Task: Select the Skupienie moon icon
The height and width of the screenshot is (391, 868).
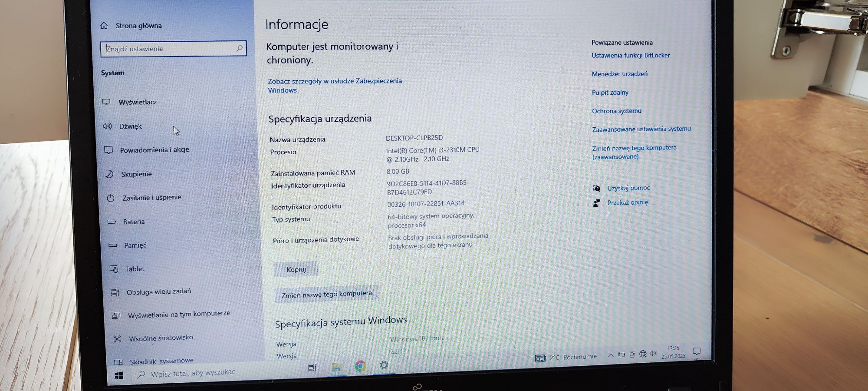Action: pyautogui.click(x=109, y=174)
